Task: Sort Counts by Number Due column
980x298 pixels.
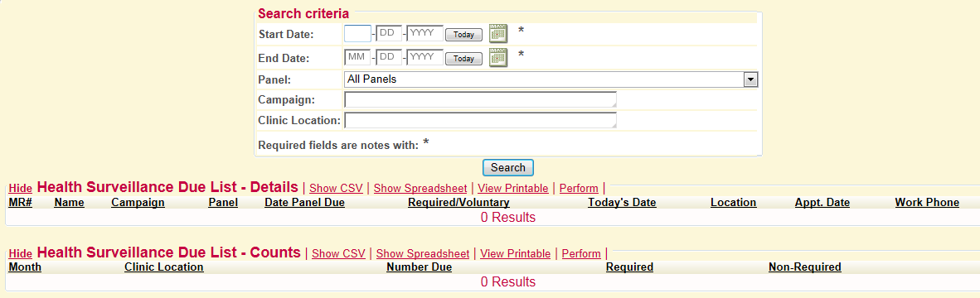Action: click(x=419, y=267)
